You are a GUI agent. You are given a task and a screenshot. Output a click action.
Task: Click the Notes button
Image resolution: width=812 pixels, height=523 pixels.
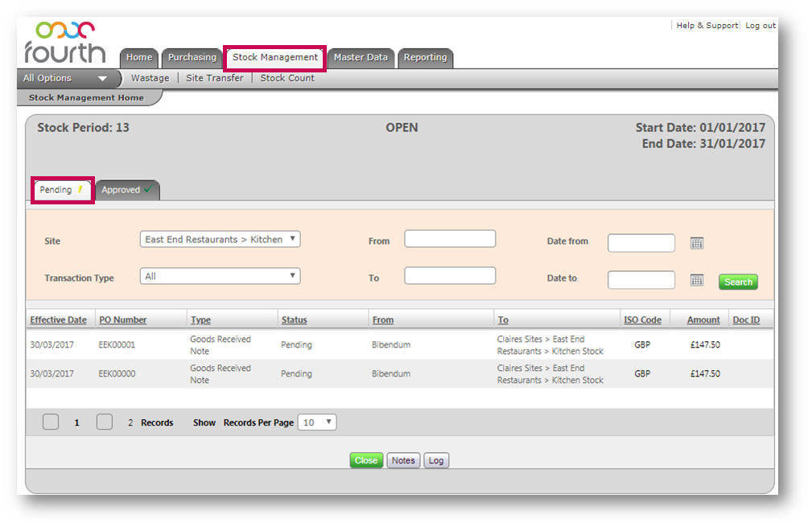(403, 461)
